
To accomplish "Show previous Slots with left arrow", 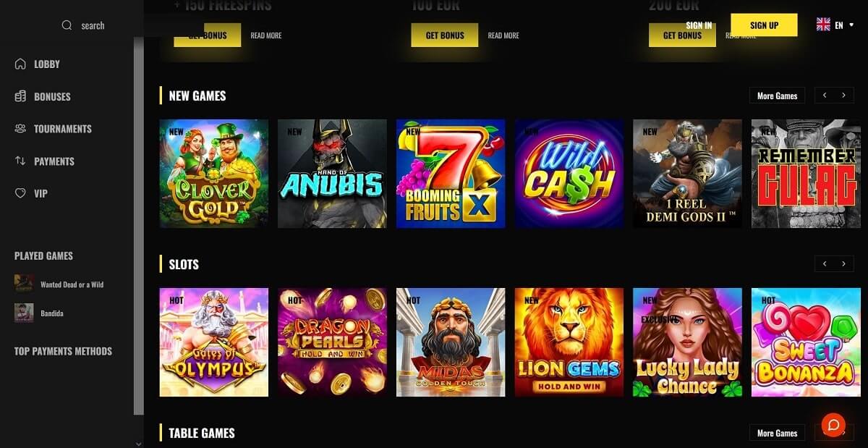I will tap(825, 264).
